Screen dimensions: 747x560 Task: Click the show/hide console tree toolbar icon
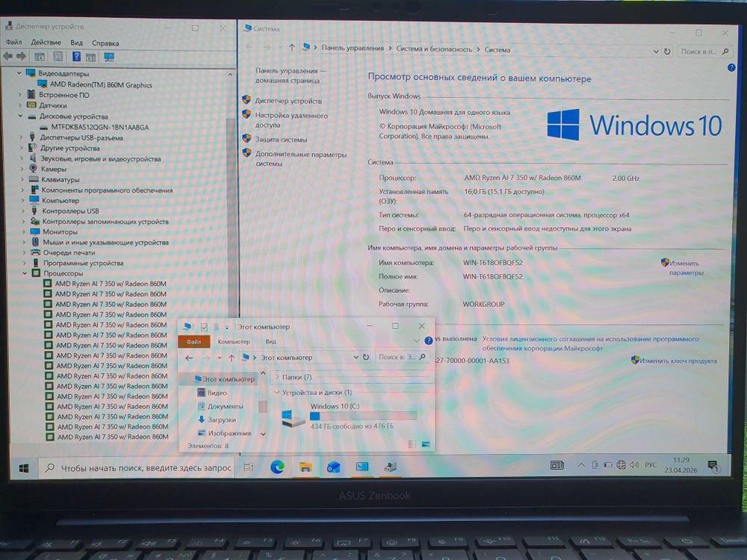click(40, 57)
